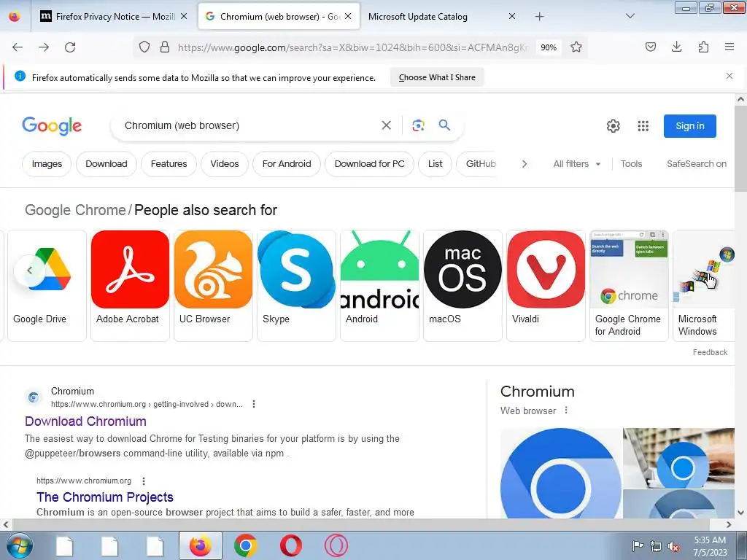The height and width of the screenshot is (560, 747).
Task: Click the Feedback link
Action: click(710, 352)
